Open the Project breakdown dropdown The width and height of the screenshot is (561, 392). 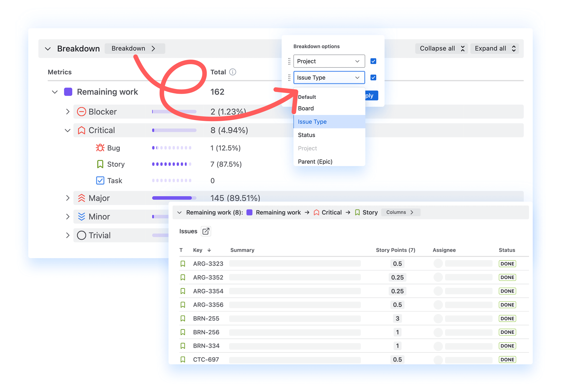[329, 61]
